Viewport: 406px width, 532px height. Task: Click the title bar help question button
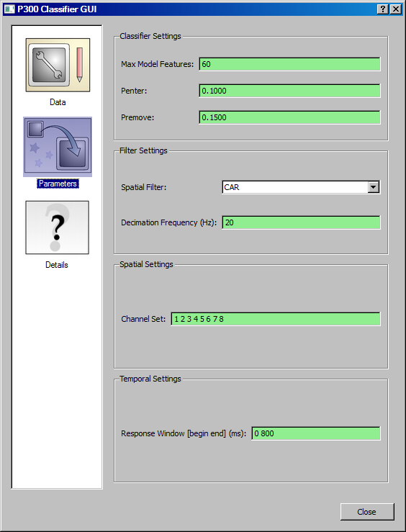(x=382, y=9)
